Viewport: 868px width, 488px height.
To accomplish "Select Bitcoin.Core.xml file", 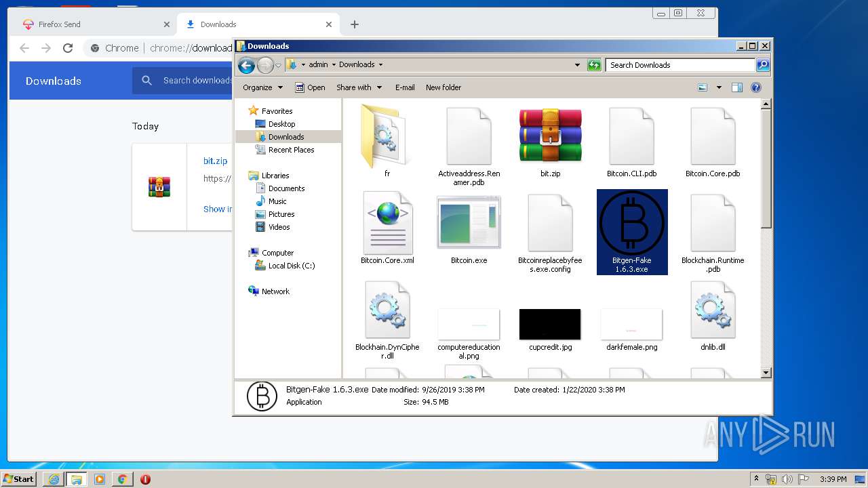I will (x=387, y=228).
